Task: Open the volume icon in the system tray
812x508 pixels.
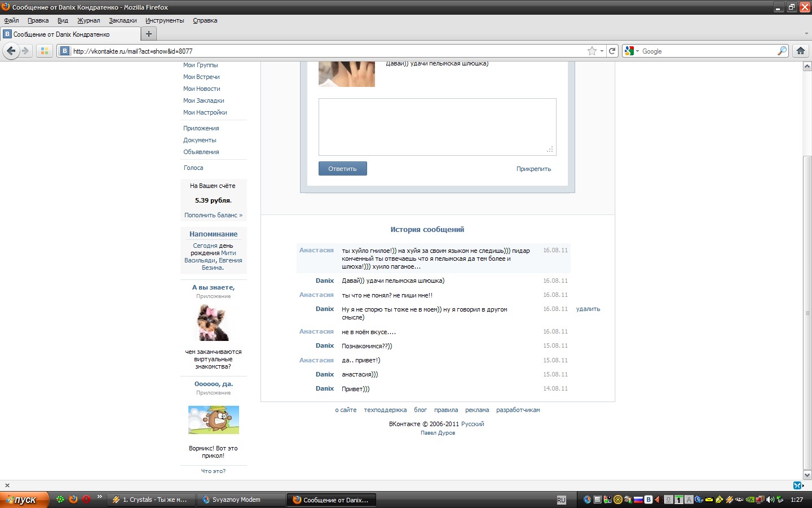Action: (x=770, y=500)
